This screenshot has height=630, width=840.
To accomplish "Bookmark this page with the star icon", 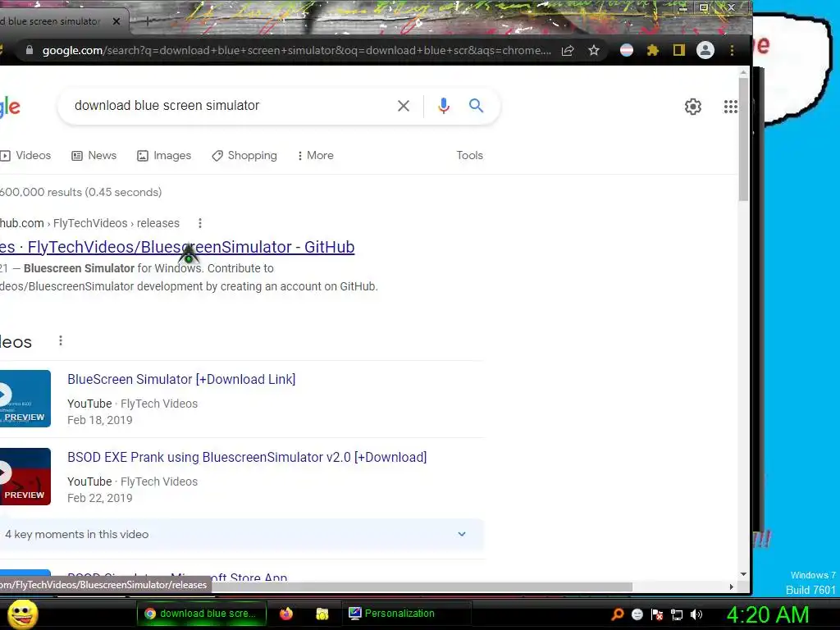I will click(x=594, y=50).
